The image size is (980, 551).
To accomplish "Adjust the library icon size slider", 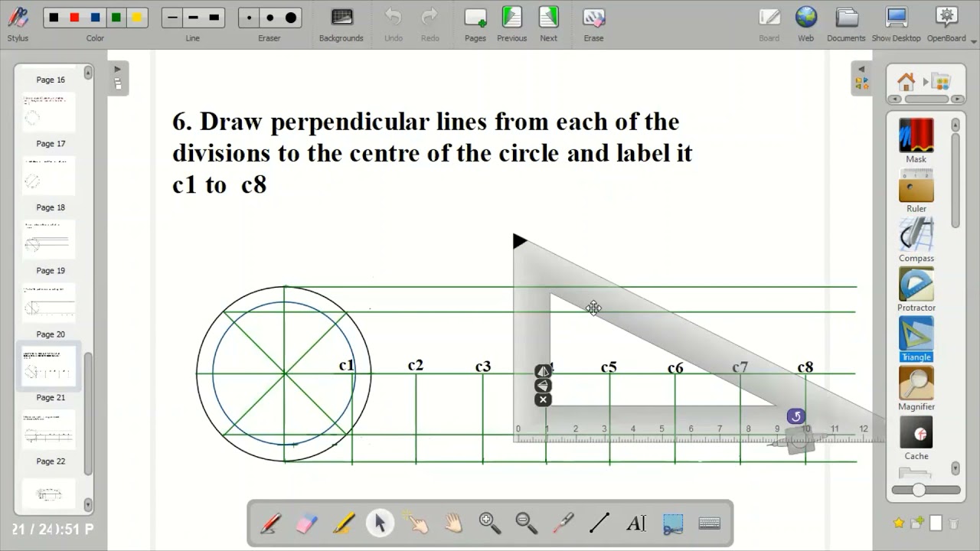I will pos(919,490).
